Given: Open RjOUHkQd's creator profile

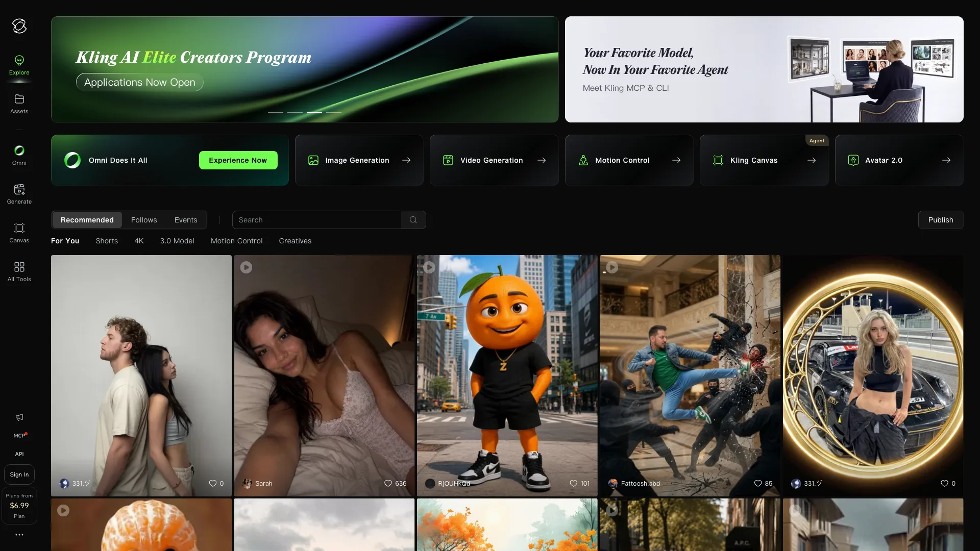Looking at the screenshot, I should tap(448, 483).
